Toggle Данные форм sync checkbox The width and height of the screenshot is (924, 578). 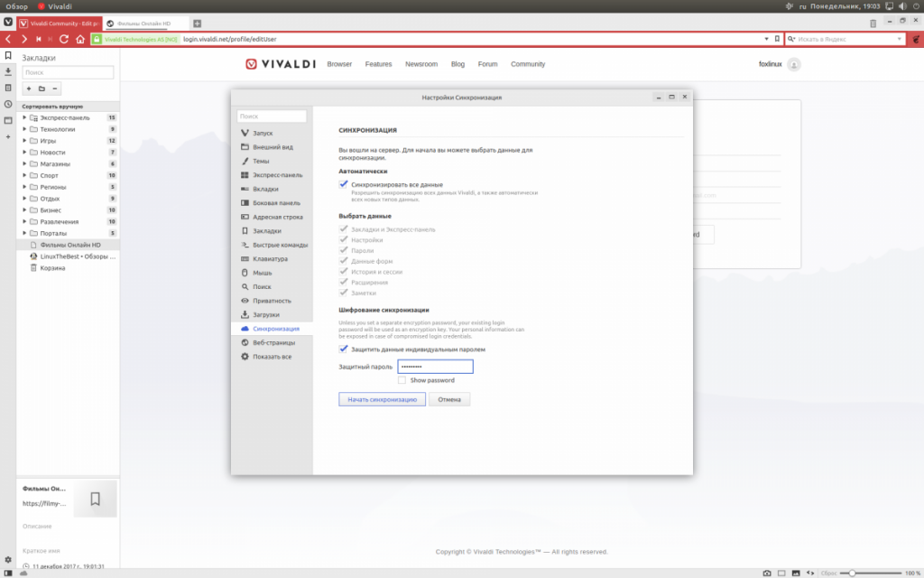coord(344,261)
